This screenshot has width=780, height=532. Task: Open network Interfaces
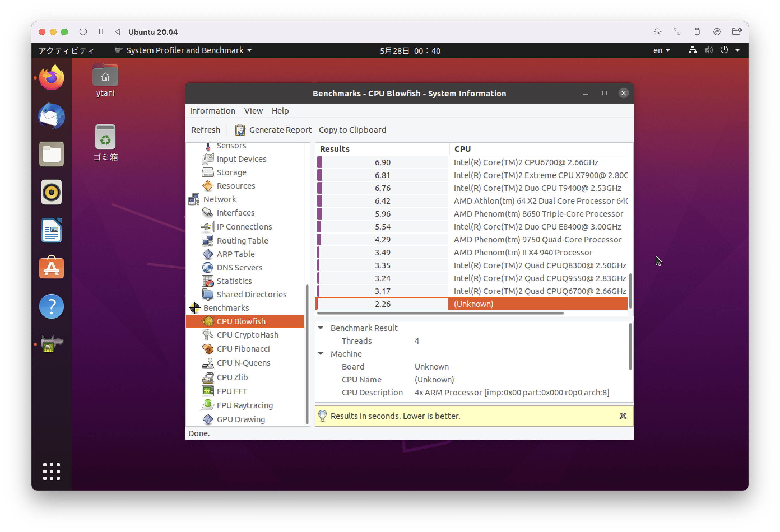pyautogui.click(x=235, y=213)
